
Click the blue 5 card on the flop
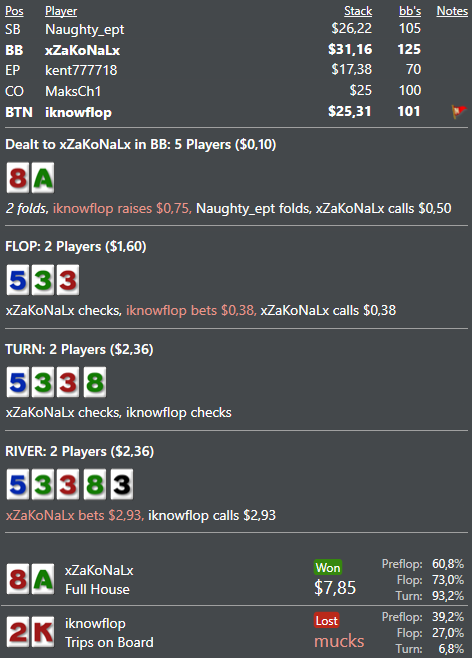coord(18,280)
